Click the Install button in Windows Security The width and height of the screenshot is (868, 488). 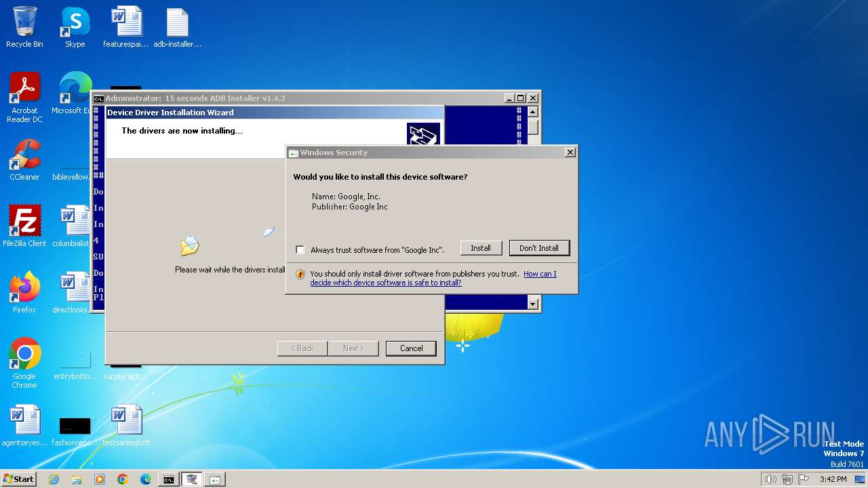tap(481, 248)
